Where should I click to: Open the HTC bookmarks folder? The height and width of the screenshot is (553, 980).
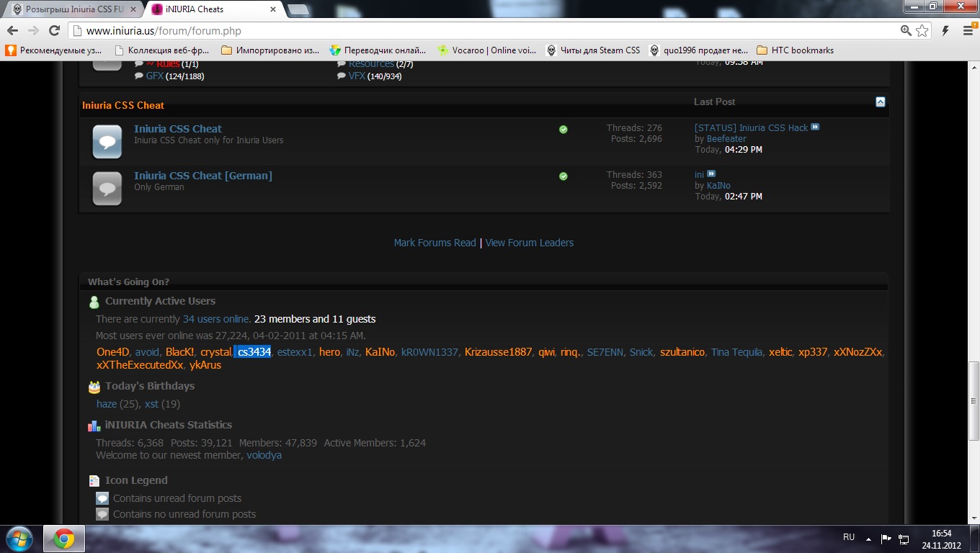(796, 50)
